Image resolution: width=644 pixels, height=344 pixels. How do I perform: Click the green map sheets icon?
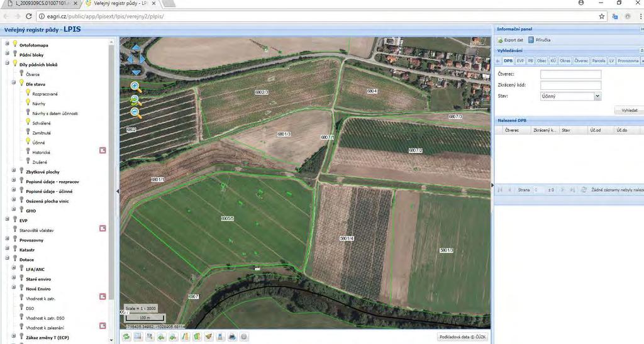(197, 336)
